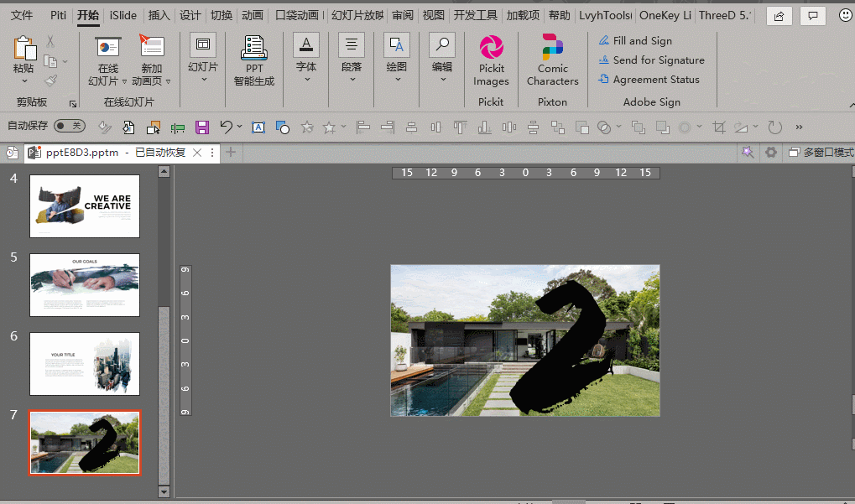This screenshot has width=855, height=504.
Task: Close the pptE8D3.pptm document tab
Action: click(x=197, y=153)
